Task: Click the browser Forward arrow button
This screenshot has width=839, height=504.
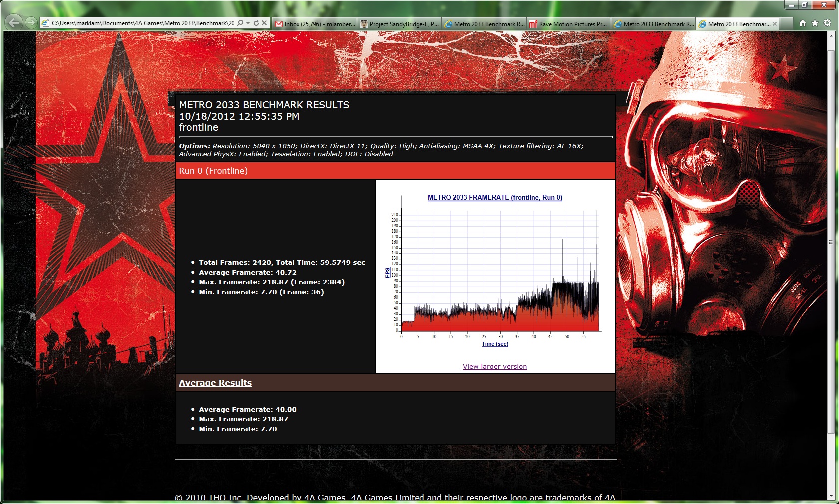Action: tap(31, 23)
